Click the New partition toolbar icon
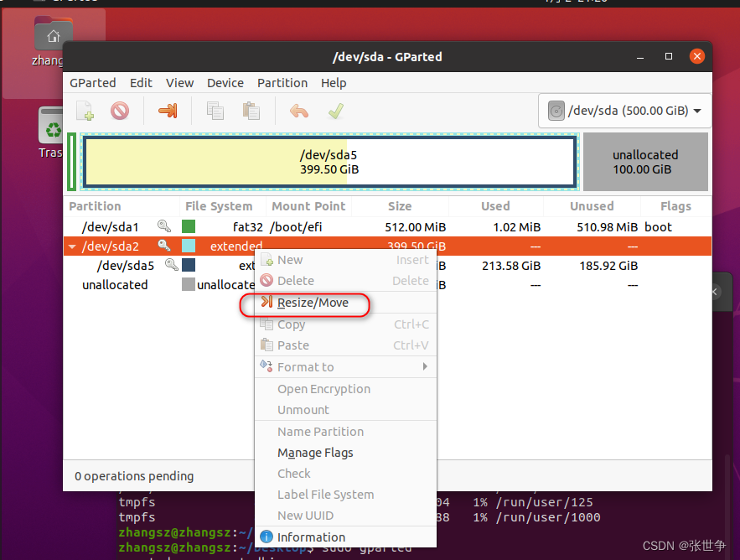 point(85,111)
